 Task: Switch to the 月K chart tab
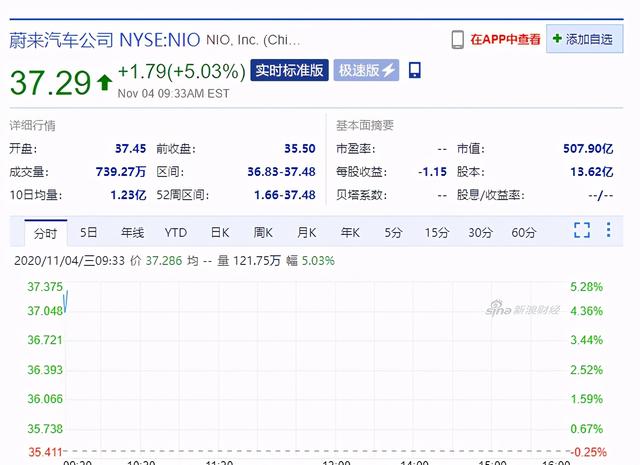click(x=307, y=233)
